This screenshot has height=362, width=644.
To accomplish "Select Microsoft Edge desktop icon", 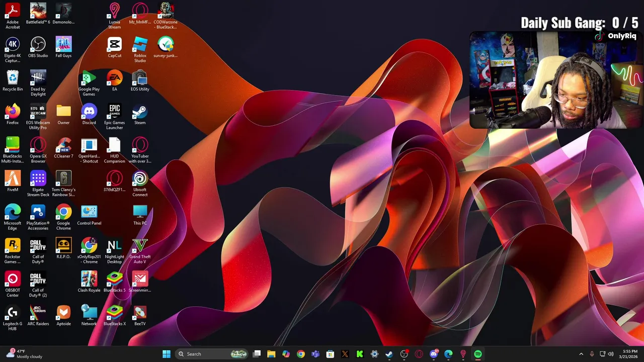I will [13, 217].
